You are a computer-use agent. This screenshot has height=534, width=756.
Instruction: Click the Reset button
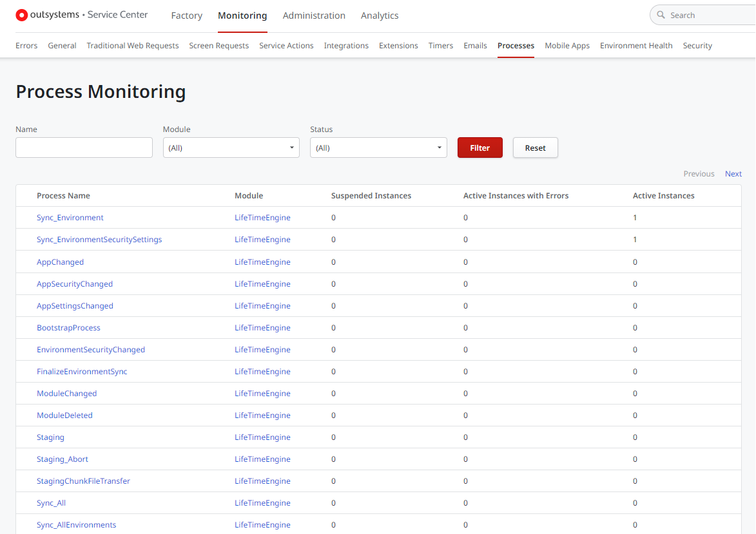pos(535,148)
